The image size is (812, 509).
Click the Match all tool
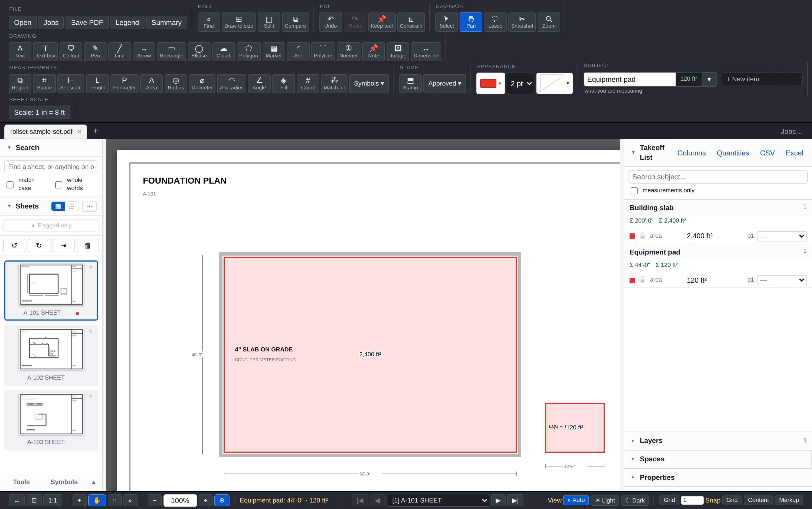(334, 83)
